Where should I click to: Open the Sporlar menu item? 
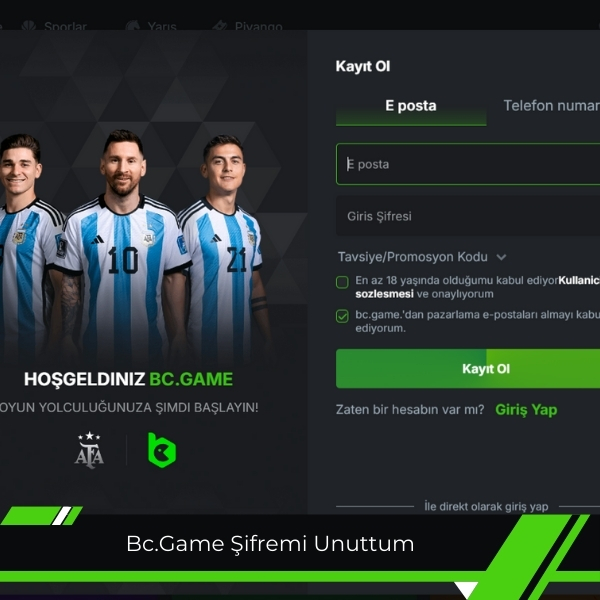(65, 26)
